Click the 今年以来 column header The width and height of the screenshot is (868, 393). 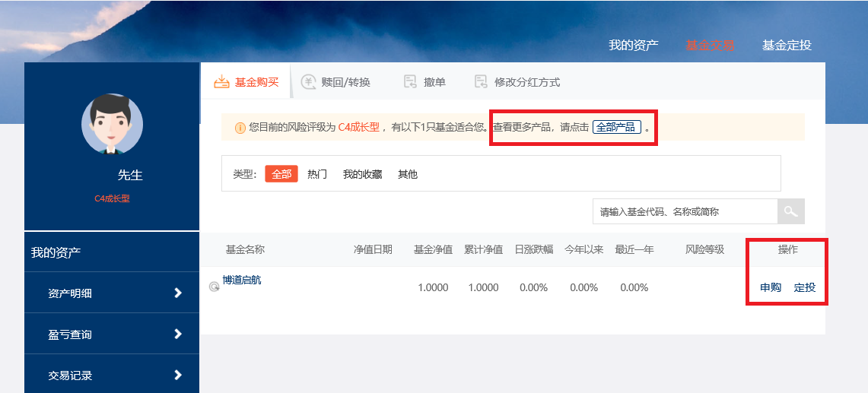[584, 249]
